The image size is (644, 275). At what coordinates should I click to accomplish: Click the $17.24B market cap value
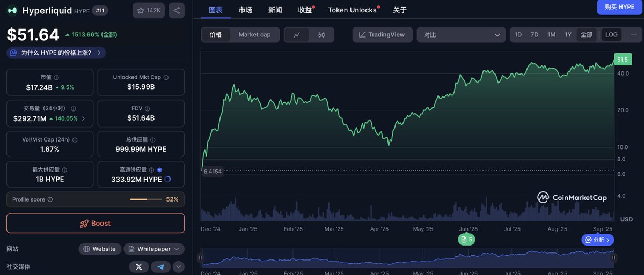click(x=39, y=87)
